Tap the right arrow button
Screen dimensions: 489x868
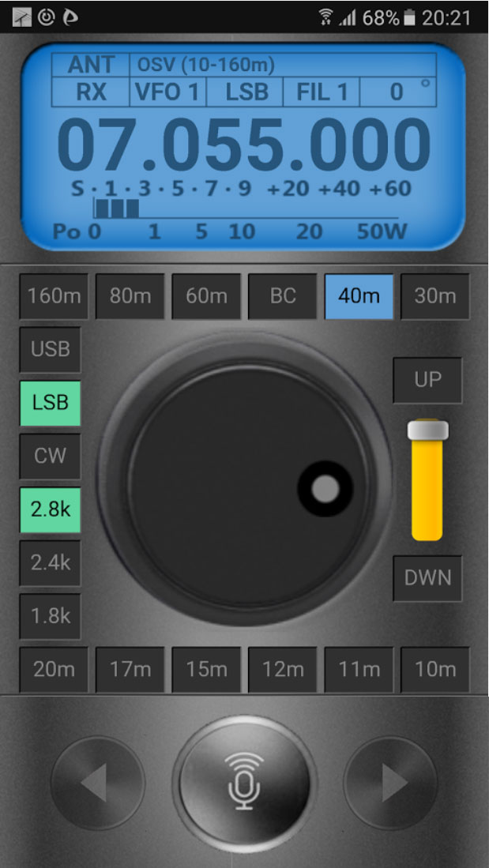tap(390, 783)
